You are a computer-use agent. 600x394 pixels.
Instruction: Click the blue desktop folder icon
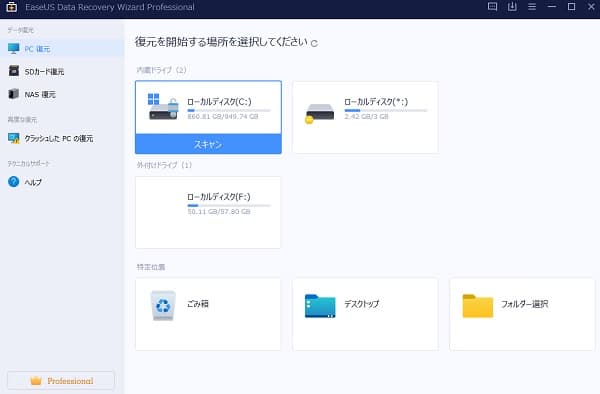(320, 306)
